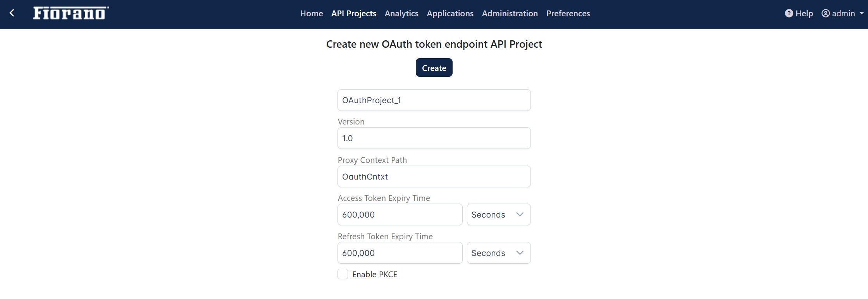Select the Preferences menu item
868x299 pixels.
tap(568, 14)
